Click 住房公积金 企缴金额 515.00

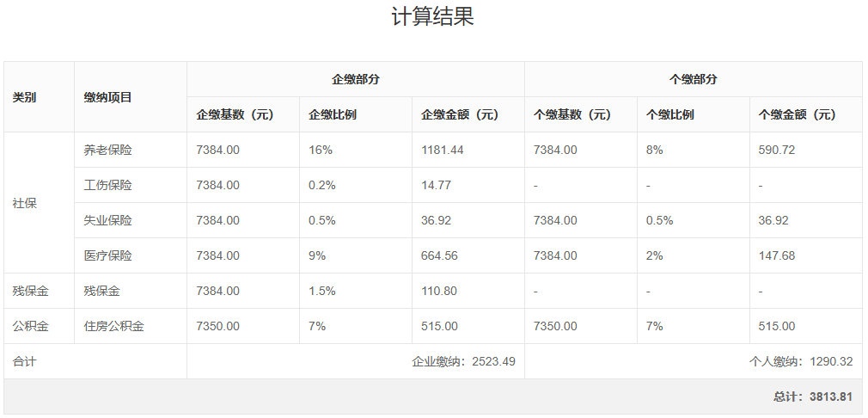coord(439,327)
